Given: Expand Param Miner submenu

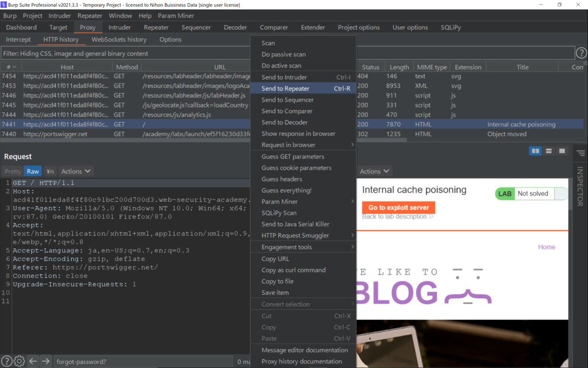Looking at the screenshot, I should point(303,202).
